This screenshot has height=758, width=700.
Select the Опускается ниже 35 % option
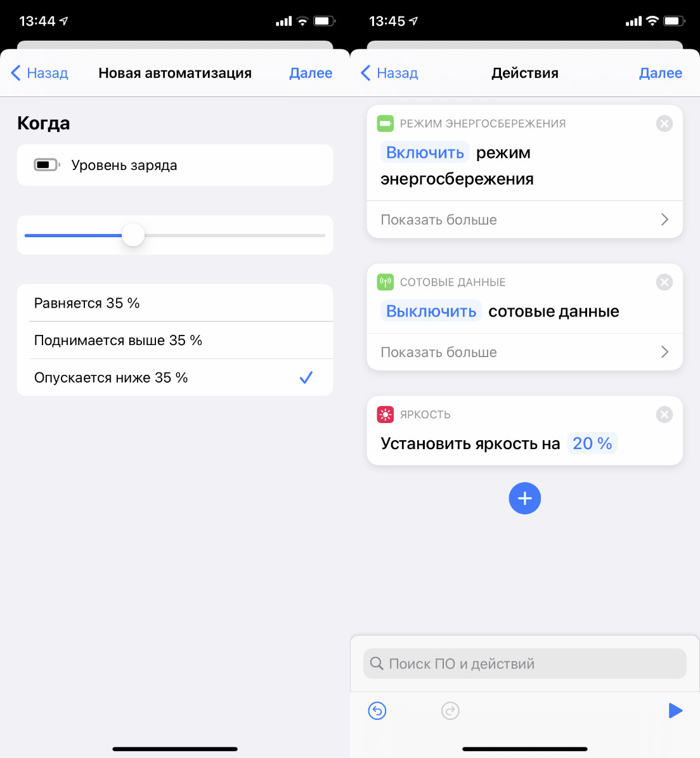click(175, 377)
